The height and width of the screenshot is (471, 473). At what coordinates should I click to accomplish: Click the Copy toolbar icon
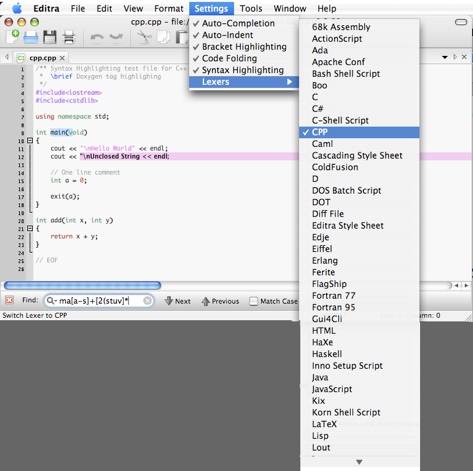pos(163,37)
